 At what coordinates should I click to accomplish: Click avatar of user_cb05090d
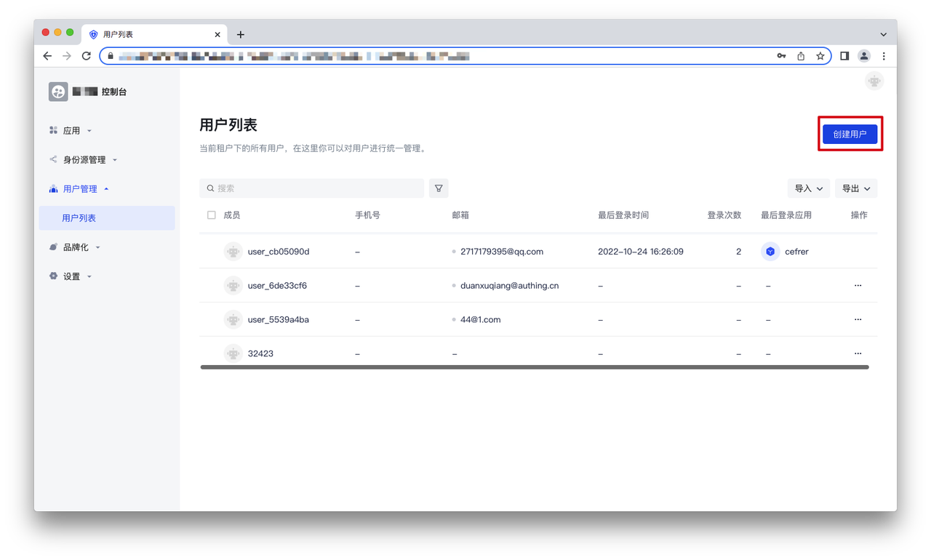(x=233, y=252)
